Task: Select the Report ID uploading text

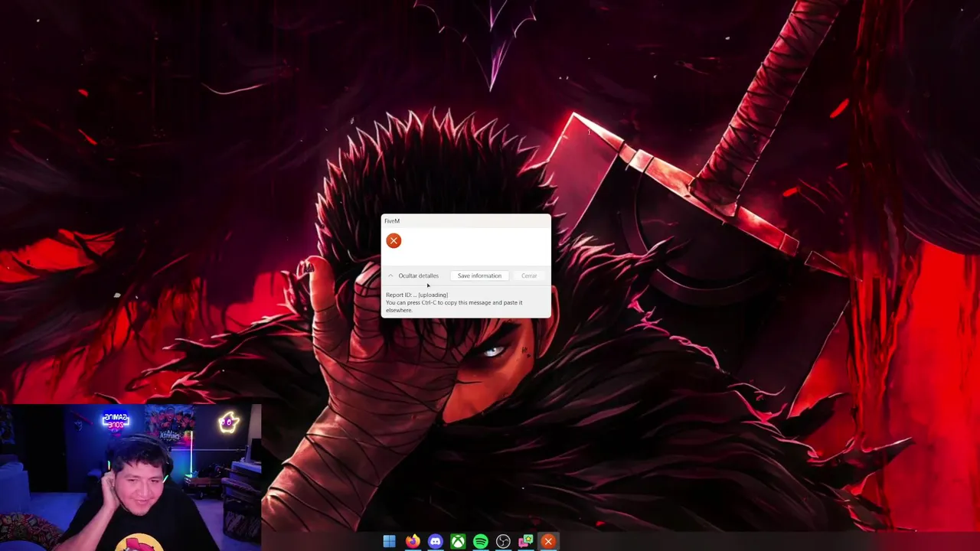Action: click(417, 295)
